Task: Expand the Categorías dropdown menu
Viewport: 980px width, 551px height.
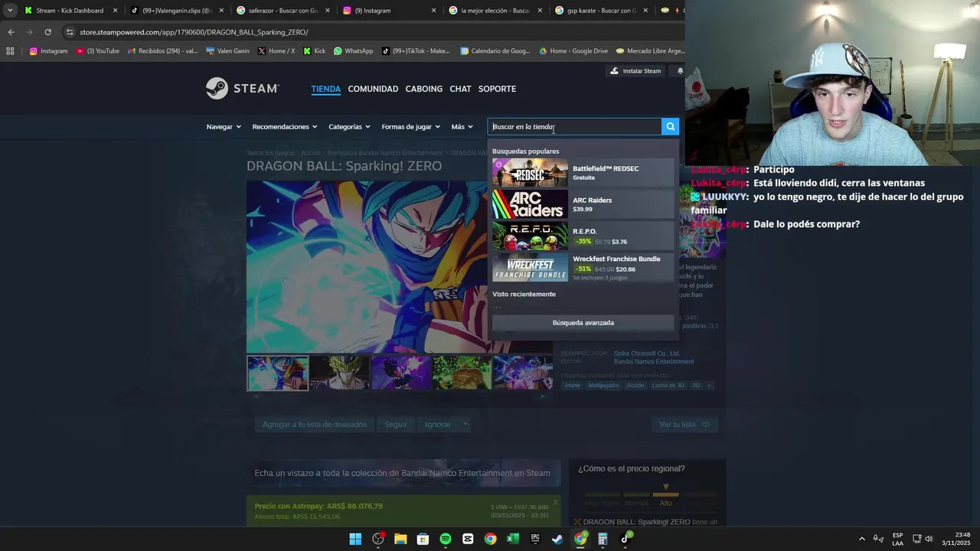Action: click(349, 127)
